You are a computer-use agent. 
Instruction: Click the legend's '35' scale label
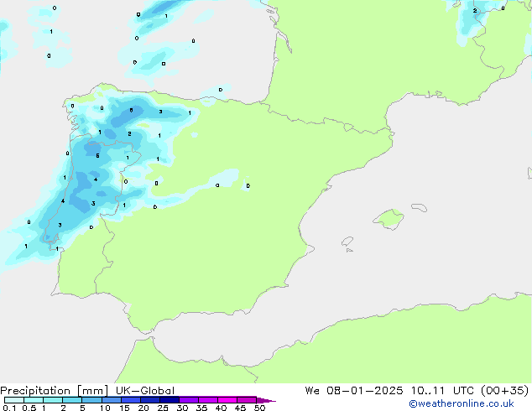coord(201,408)
